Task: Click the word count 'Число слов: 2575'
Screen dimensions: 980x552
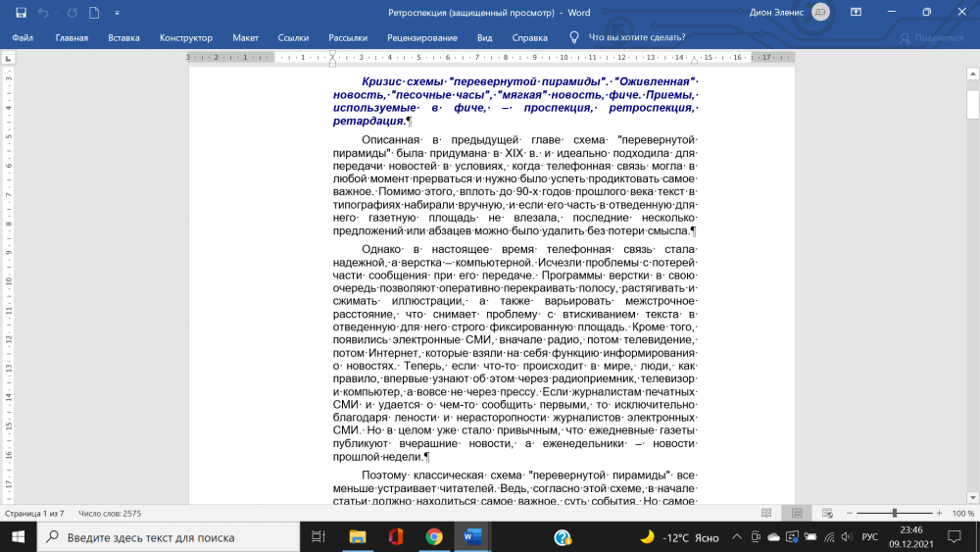Action: [x=110, y=513]
